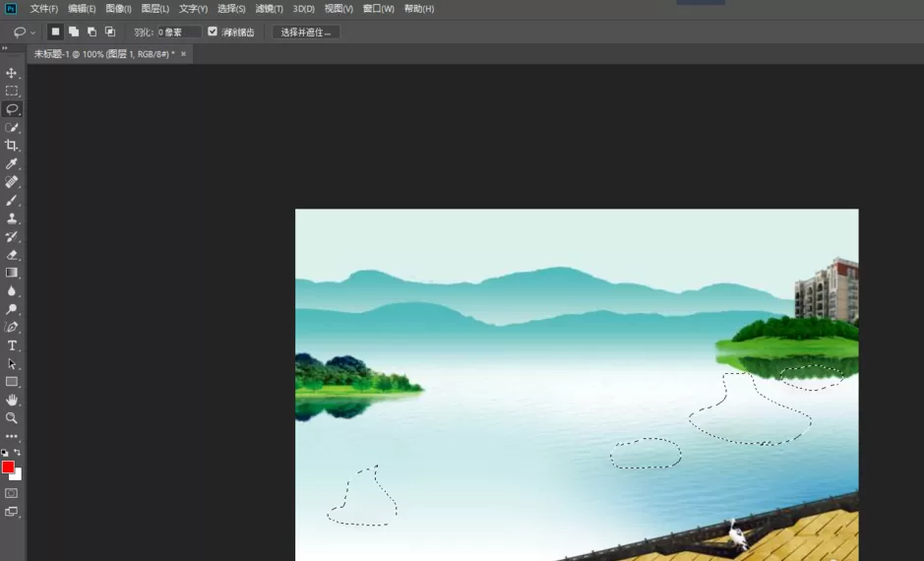This screenshot has width=924, height=561.
Task: Expand the toolbar with double-arrow
Action: (5, 48)
